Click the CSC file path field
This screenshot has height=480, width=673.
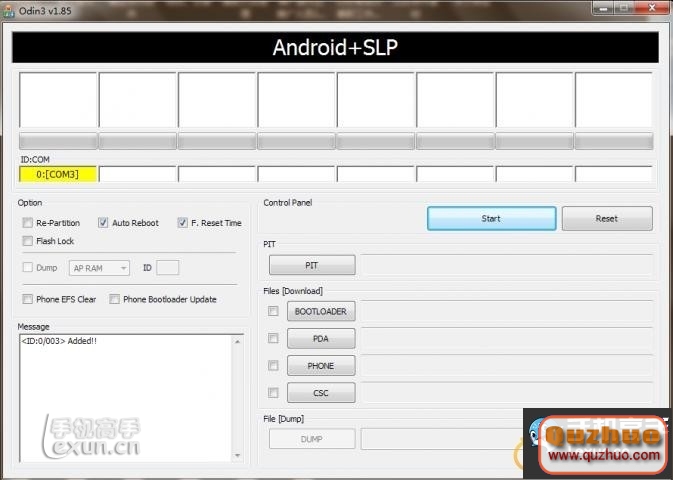tap(507, 392)
